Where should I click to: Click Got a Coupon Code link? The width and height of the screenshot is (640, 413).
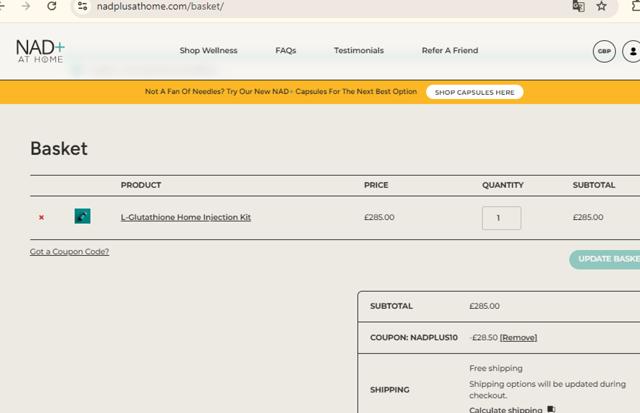point(69,251)
